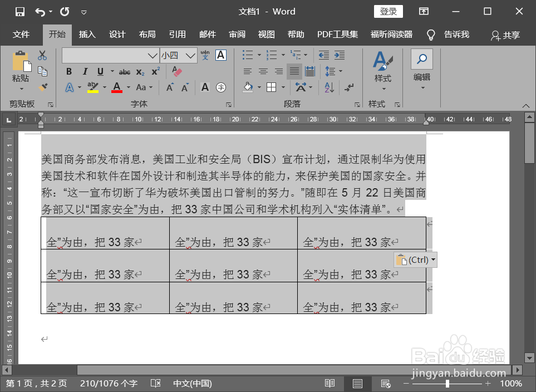The width and height of the screenshot is (536, 392).
Task: Toggle Italic formatting
Action: click(x=84, y=71)
